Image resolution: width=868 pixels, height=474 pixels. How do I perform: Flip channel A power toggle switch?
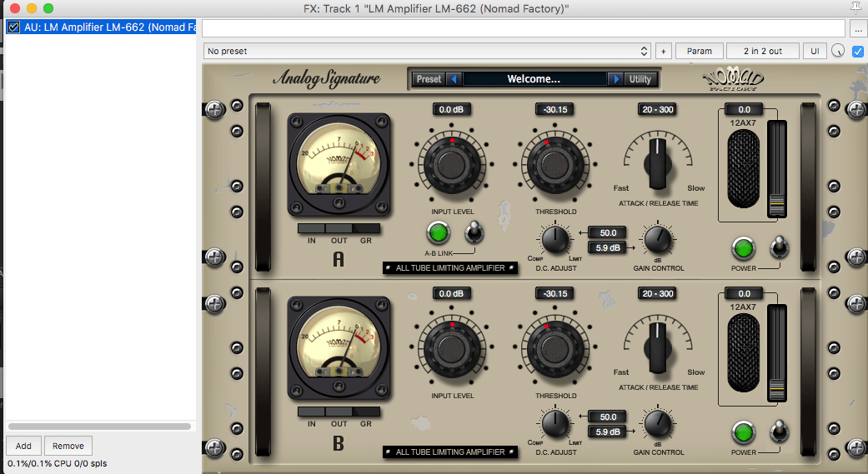(780, 247)
